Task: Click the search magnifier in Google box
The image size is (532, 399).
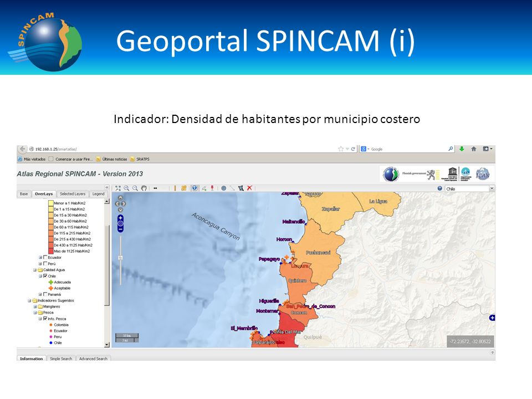Action: (x=450, y=149)
